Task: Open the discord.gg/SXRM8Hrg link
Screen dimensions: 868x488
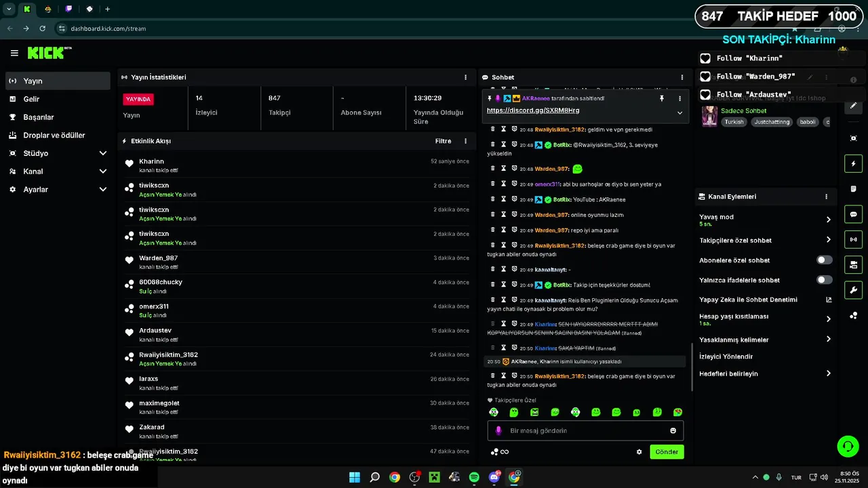Action: (533, 110)
